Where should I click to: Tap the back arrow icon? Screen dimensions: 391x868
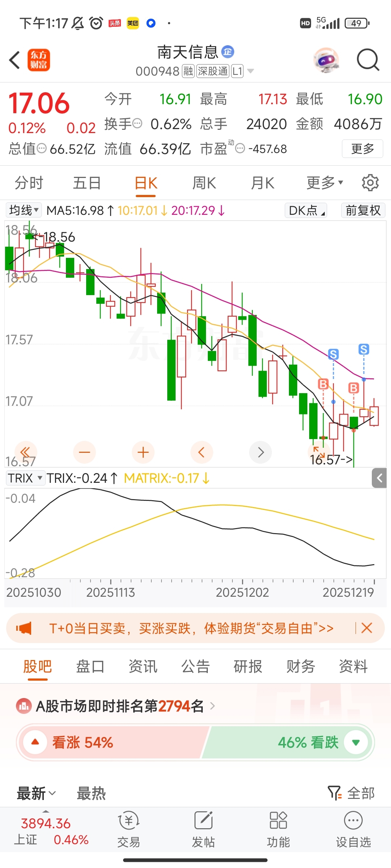[x=14, y=60]
